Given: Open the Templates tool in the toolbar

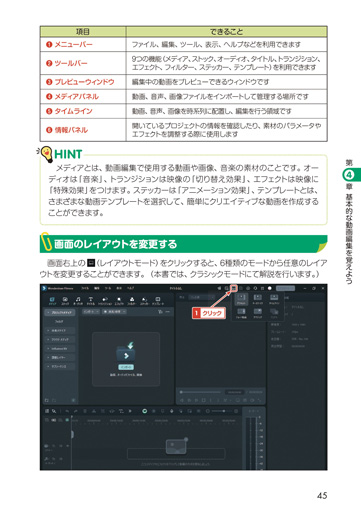Looking at the screenshot, I should 158,301.
